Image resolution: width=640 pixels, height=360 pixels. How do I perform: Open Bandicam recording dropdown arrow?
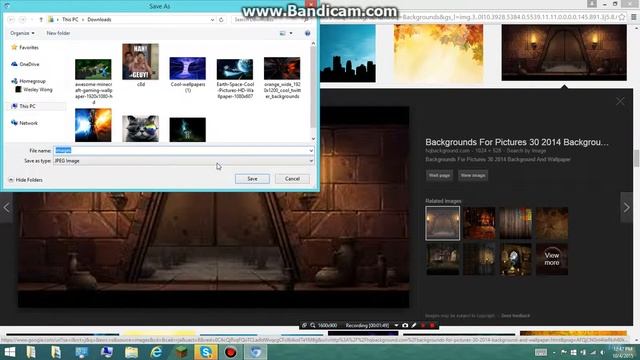396,325
